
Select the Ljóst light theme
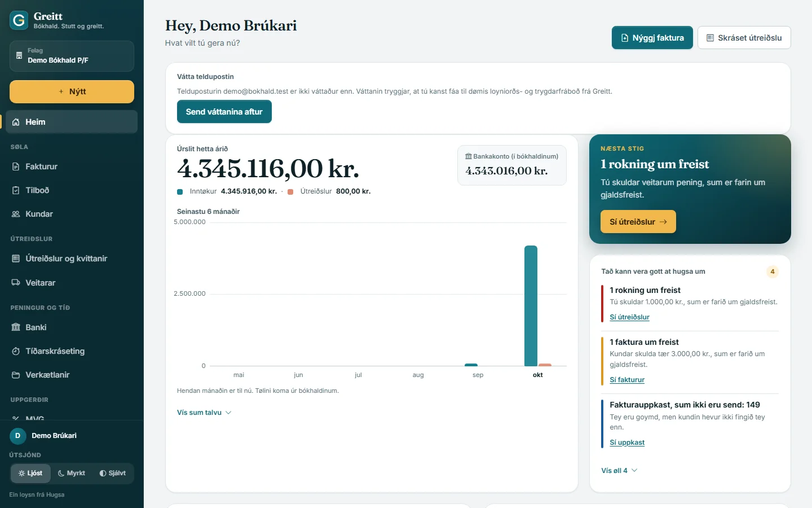tap(30, 473)
